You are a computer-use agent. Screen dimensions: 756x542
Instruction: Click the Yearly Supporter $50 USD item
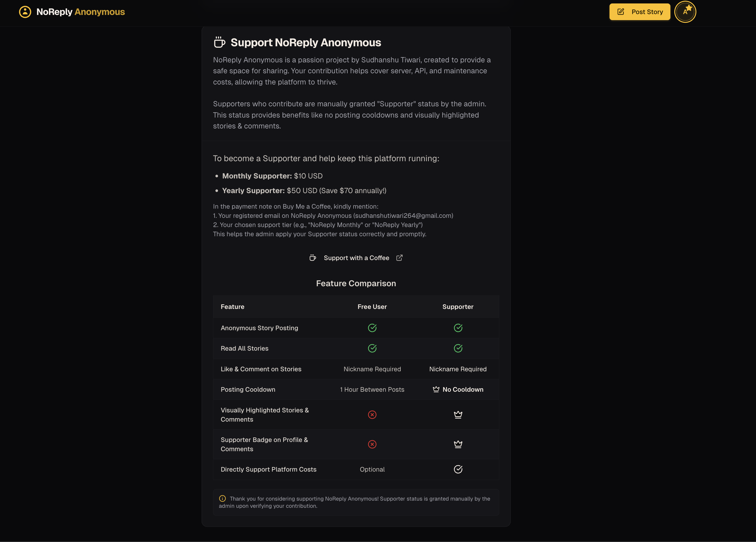click(304, 191)
